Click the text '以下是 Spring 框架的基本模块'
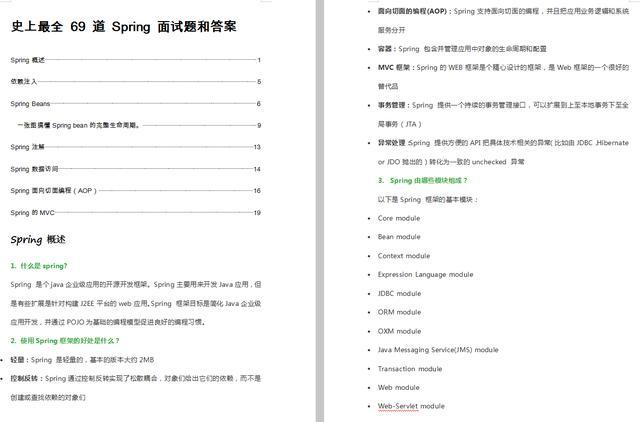Viewport: 640px width, 422px height. pos(425,200)
